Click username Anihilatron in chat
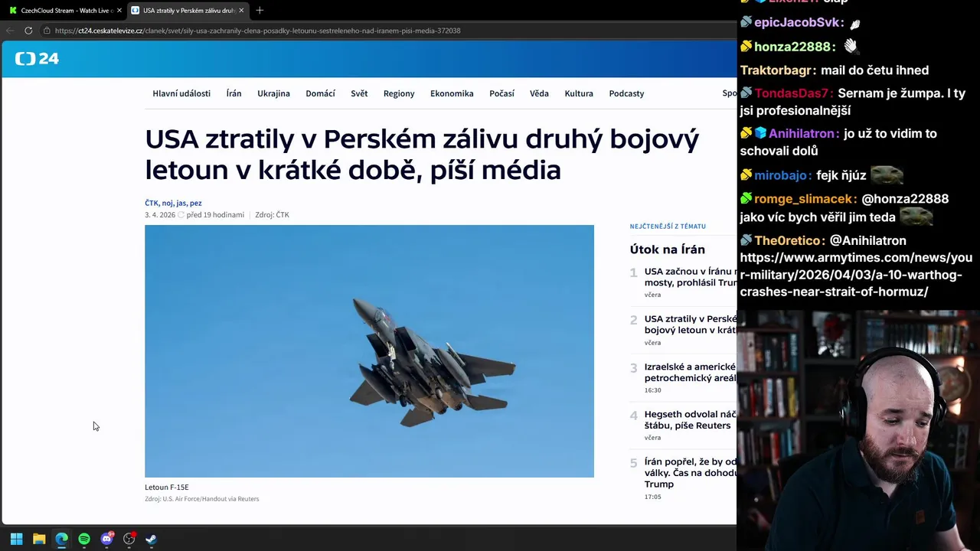The width and height of the screenshot is (980, 551). 804,133
